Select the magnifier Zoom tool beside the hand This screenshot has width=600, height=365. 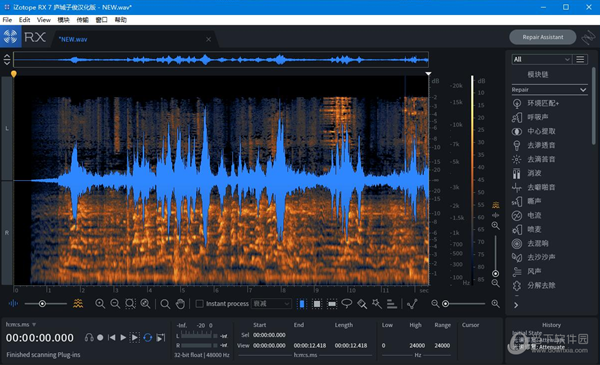point(165,304)
